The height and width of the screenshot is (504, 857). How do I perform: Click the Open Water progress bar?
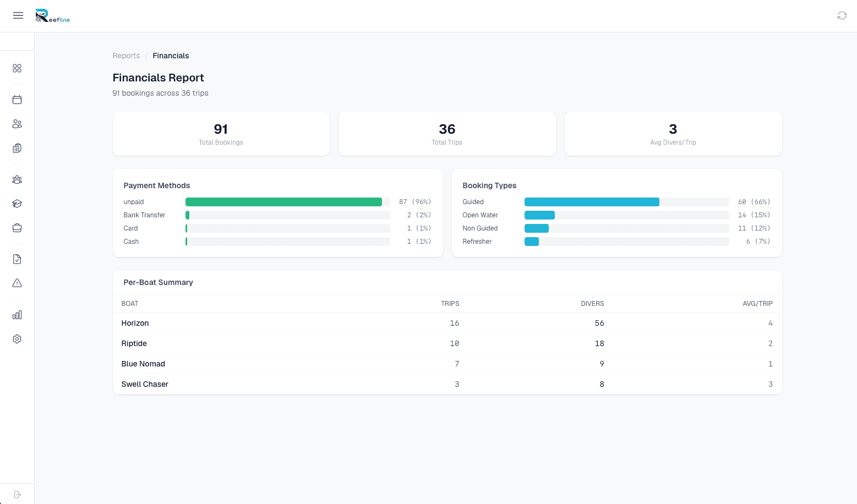click(539, 215)
